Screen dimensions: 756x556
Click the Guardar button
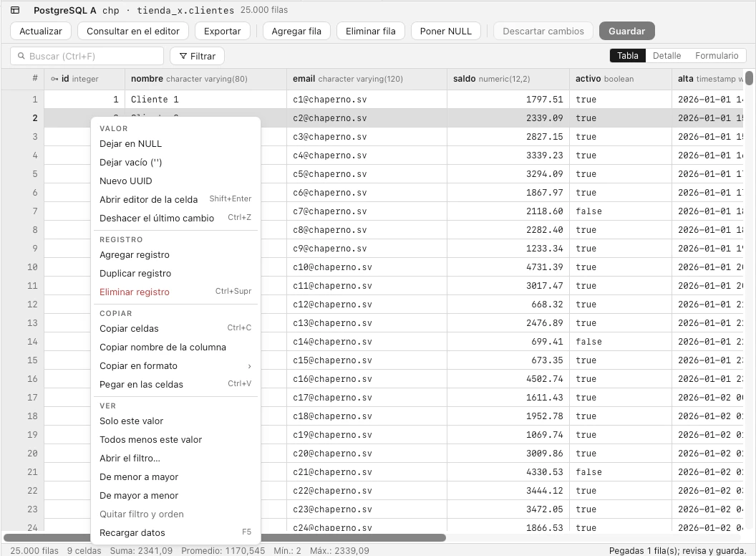[627, 31]
